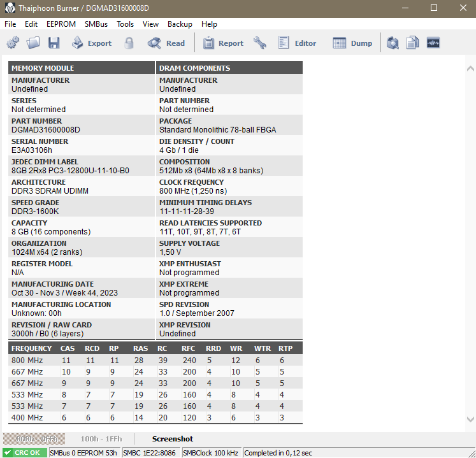Click DDR3 SDRAM UDIMM architecture value
This screenshot has height=458, width=476.
[50, 191]
